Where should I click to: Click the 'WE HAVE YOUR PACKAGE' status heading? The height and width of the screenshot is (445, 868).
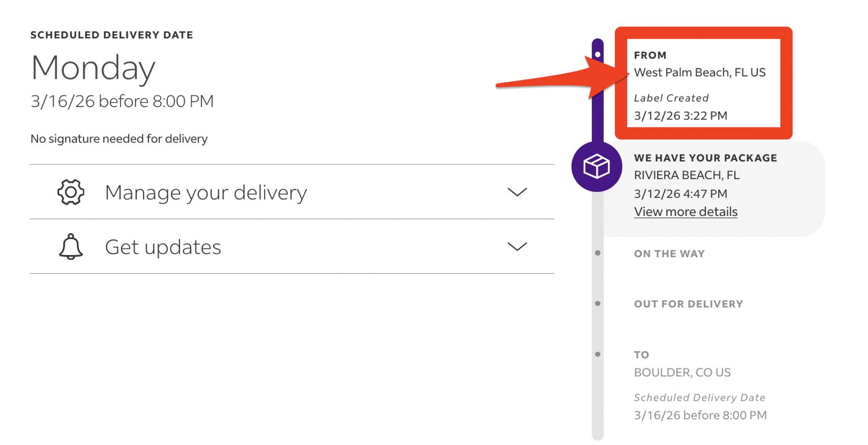(x=705, y=158)
